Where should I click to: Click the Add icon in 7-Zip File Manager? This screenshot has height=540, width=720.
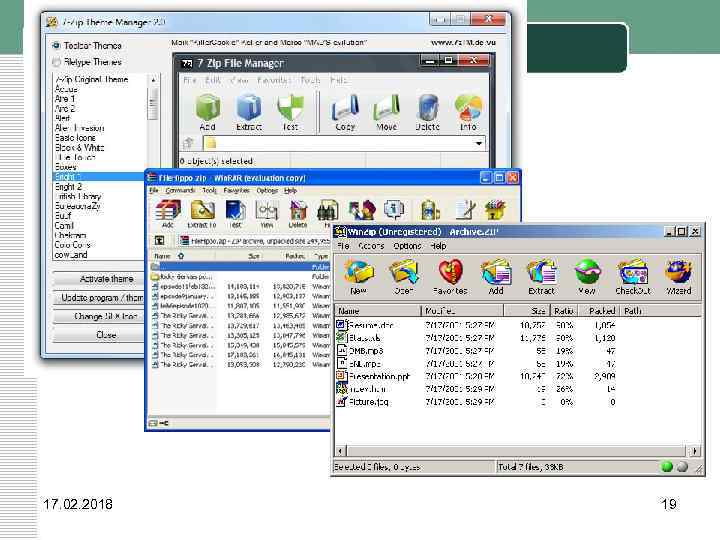pos(208,108)
